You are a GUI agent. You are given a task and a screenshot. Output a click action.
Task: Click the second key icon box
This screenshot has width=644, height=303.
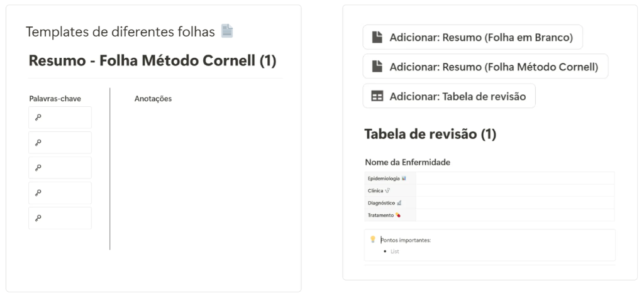[60, 143]
